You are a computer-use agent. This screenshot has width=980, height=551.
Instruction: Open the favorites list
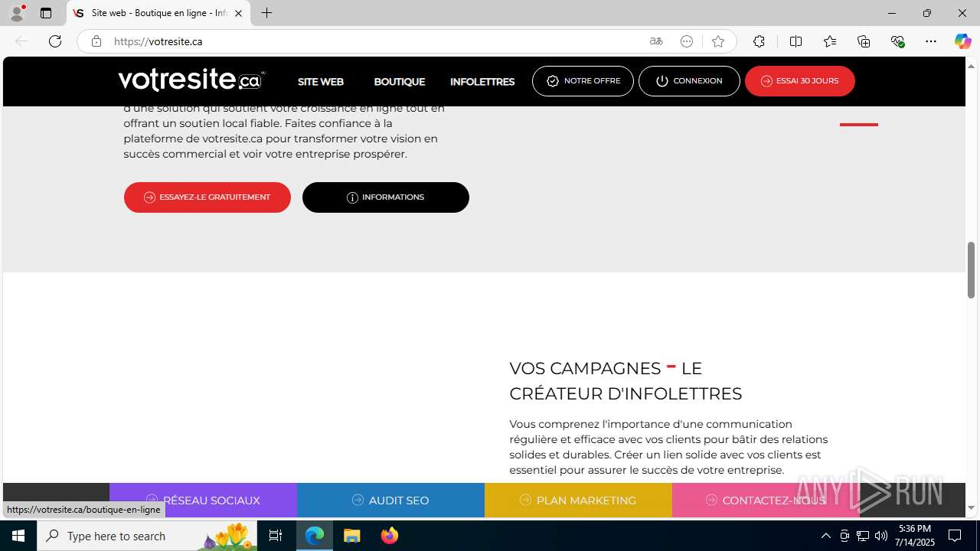pos(830,41)
